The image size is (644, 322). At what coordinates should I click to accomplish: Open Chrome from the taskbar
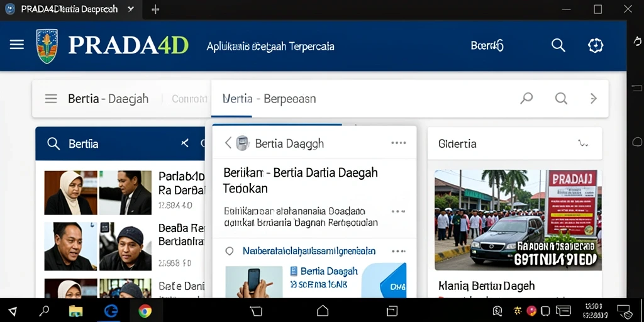coord(145,311)
